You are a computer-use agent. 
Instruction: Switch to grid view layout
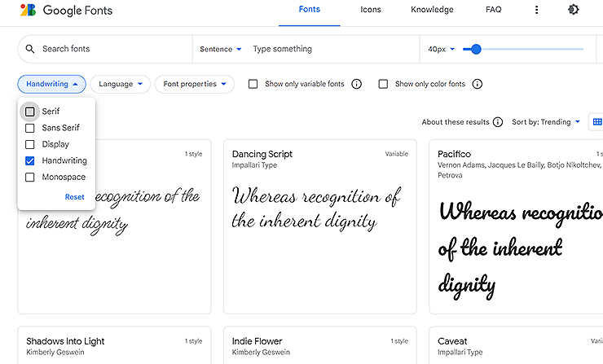[x=596, y=122]
